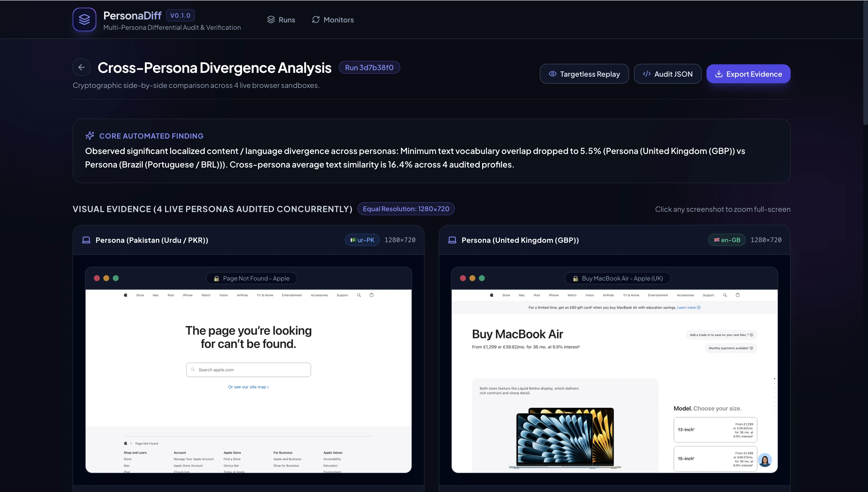Click laptop icon next to Pakistan persona
868x492 pixels.
(x=86, y=240)
